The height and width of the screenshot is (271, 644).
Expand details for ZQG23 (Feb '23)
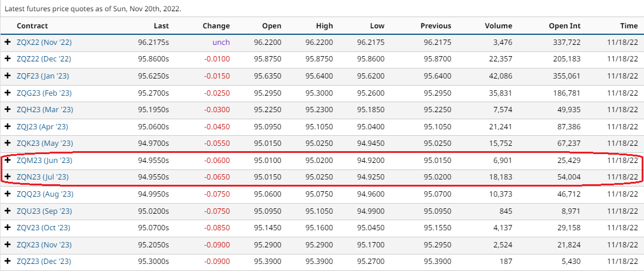click(8, 93)
